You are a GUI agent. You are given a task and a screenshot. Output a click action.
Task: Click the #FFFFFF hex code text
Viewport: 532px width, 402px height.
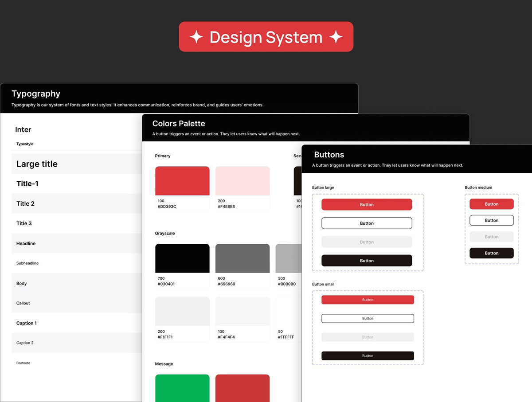286,337
